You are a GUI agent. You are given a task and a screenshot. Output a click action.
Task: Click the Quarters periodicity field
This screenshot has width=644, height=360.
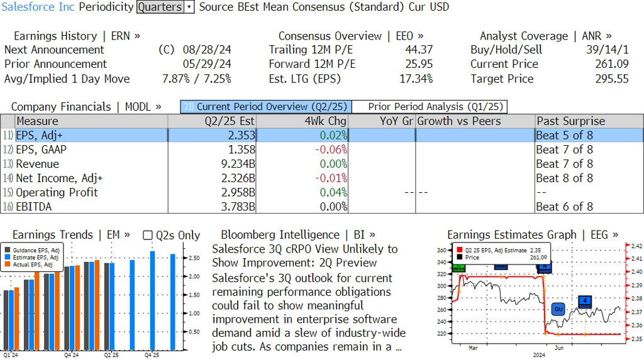click(160, 7)
